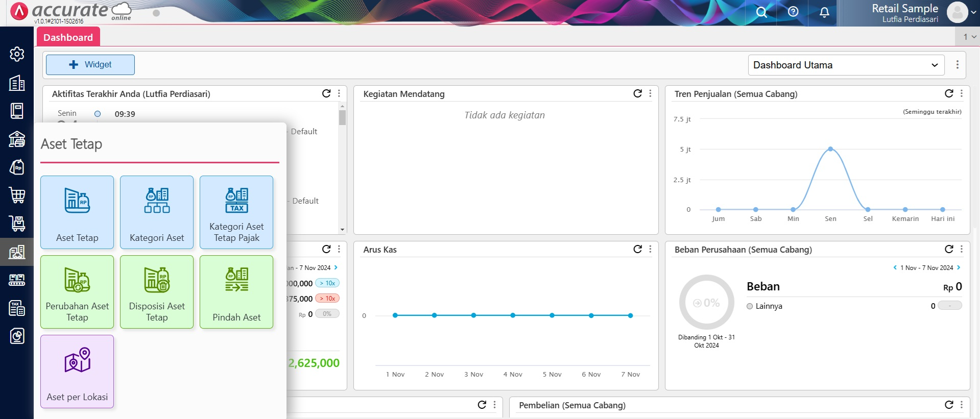Viewport: 980px width, 419px height.
Task: Open the company building module in sidebar
Action: [x=17, y=83]
